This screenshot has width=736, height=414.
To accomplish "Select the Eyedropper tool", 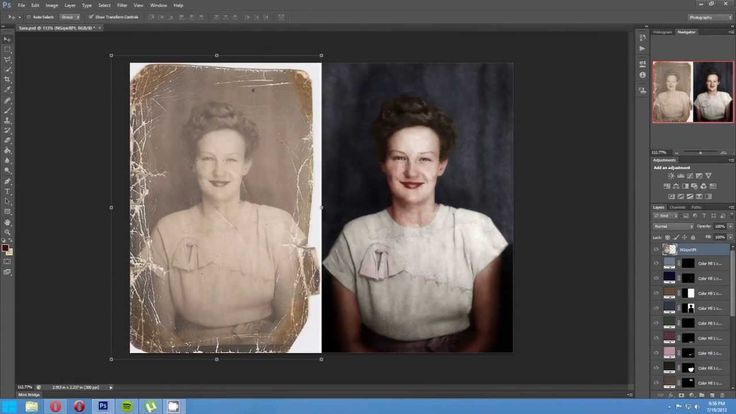I will pos(7,90).
